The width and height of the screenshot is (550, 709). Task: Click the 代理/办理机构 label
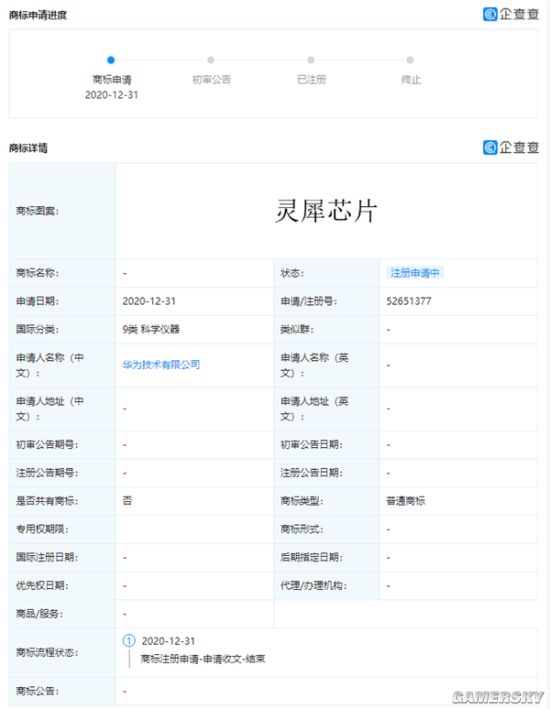(x=313, y=585)
